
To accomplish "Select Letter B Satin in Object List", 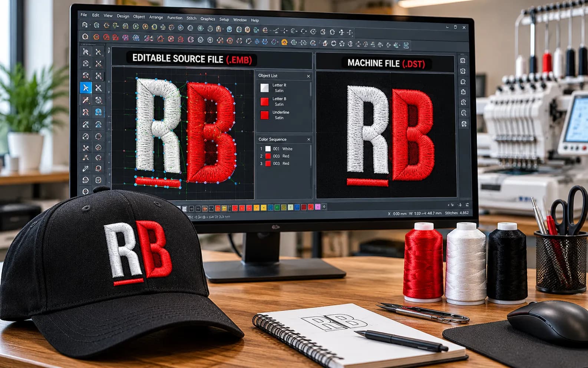I will click(x=284, y=101).
